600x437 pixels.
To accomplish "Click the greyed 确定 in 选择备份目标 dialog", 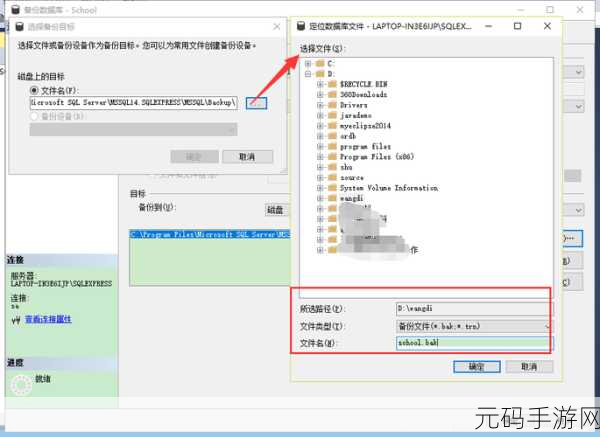I will click(x=194, y=157).
